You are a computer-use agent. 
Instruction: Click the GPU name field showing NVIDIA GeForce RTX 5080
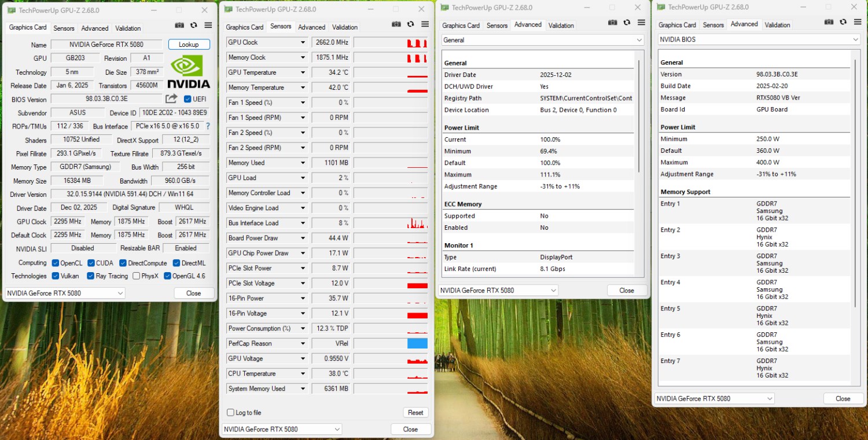click(107, 45)
